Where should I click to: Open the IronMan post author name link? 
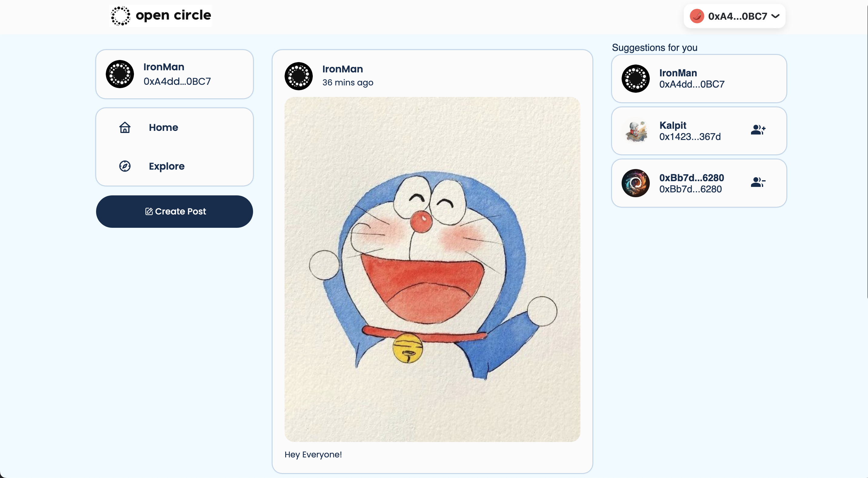pyautogui.click(x=342, y=69)
